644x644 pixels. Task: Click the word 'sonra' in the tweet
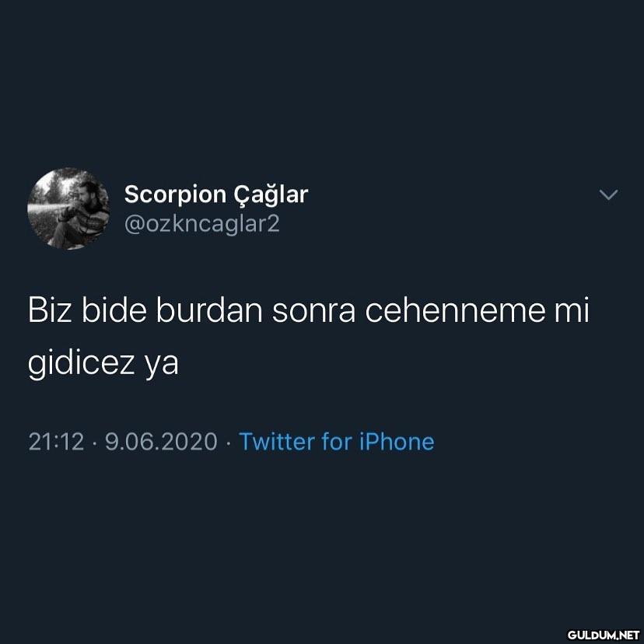click(313, 312)
